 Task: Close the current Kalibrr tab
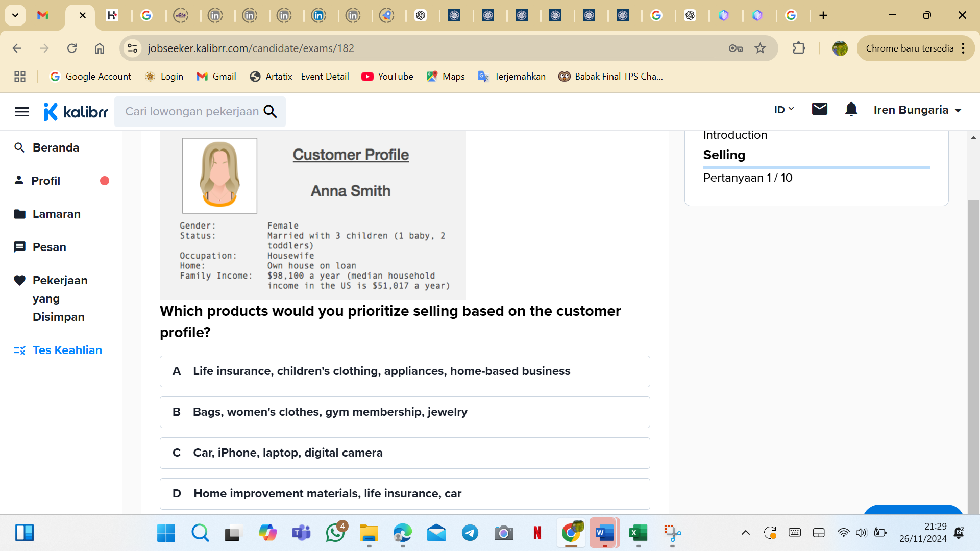click(83, 15)
